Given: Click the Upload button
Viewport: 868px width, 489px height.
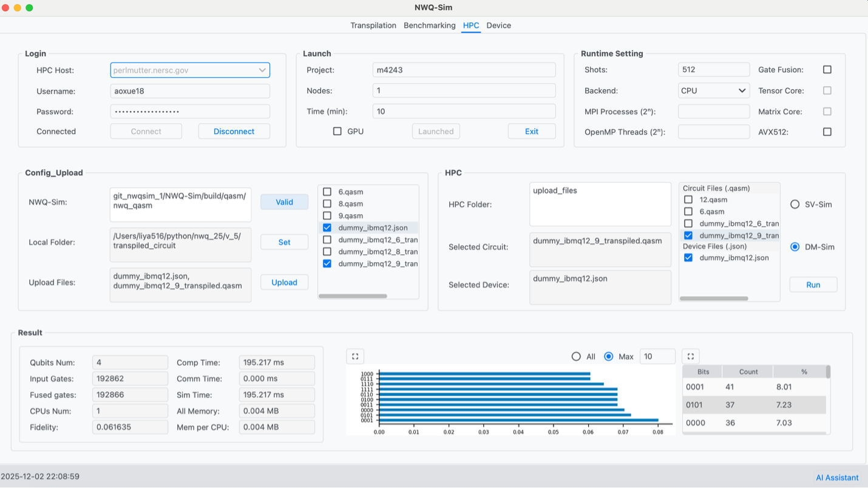Looking at the screenshot, I should point(284,282).
